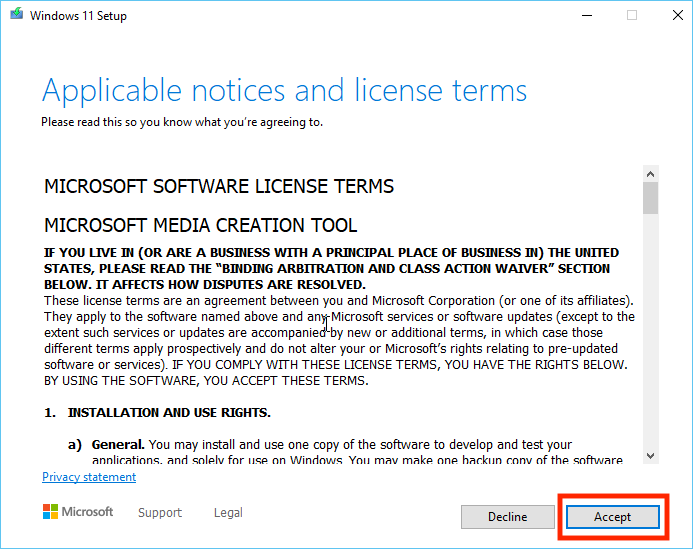Viewport: 693px width, 549px height.
Task: Click the 'MICROSOFT MEDIA CREATION TOOL' heading
Action: point(200,225)
